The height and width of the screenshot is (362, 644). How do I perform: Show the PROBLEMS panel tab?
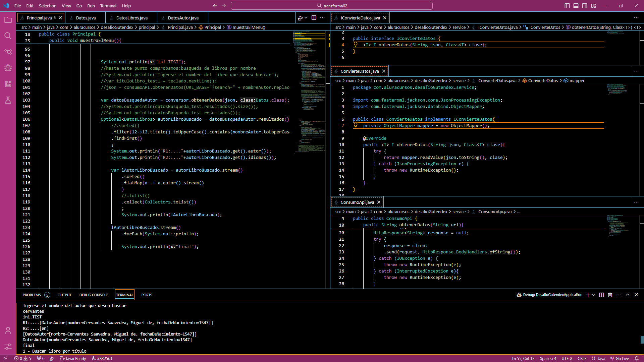click(x=36, y=295)
